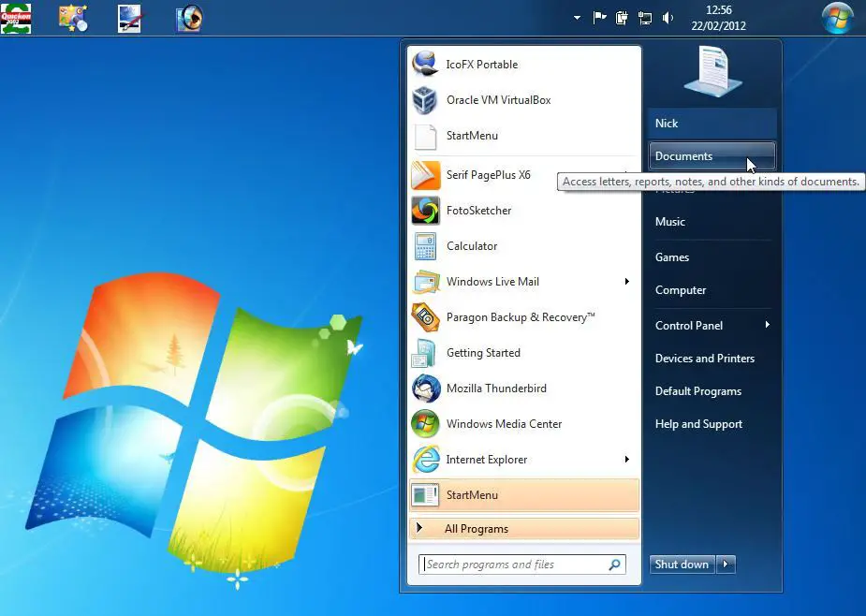Open shut down options arrow

pos(727,565)
